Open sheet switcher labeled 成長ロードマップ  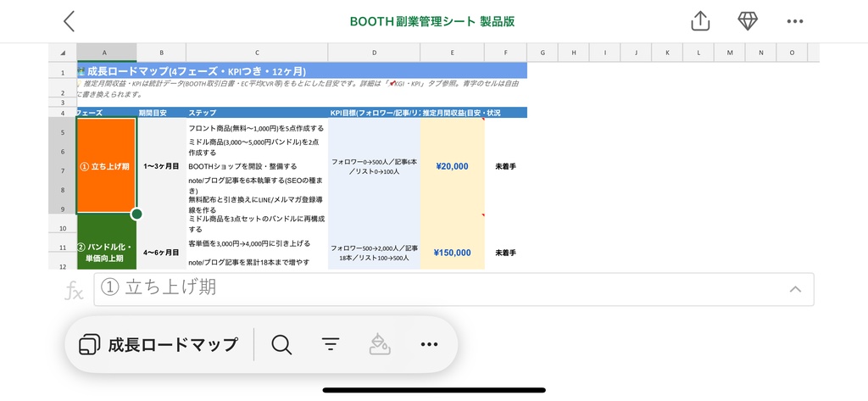159,344
